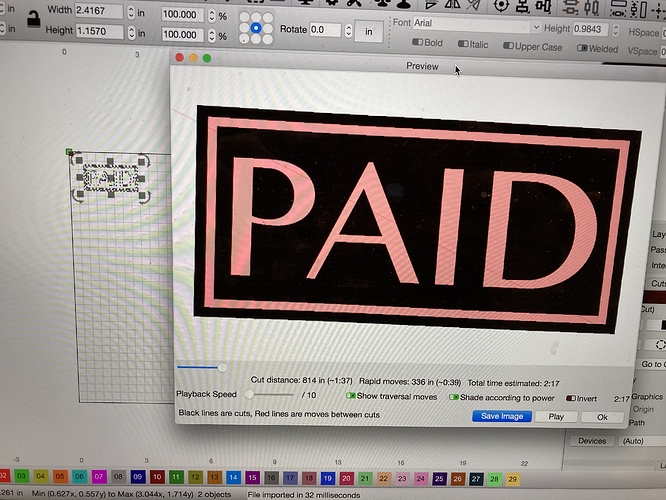
Task: Click the 'in' units button beside Rotate
Action: 368,31
